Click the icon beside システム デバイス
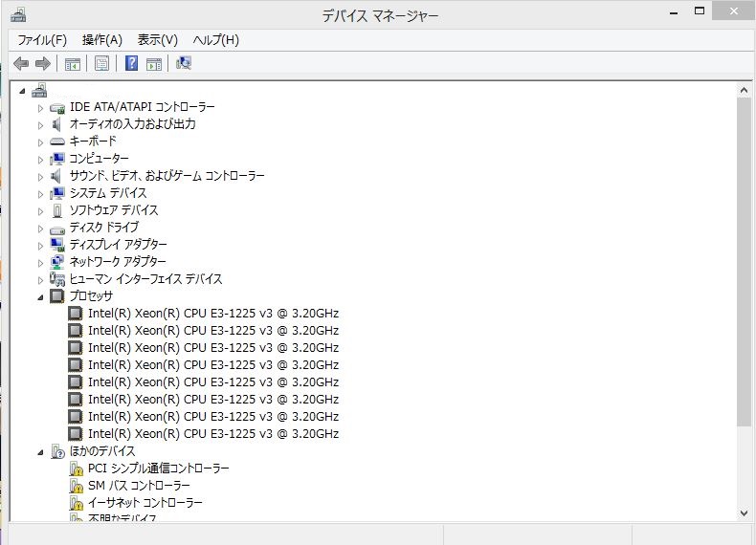 point(57,193)
